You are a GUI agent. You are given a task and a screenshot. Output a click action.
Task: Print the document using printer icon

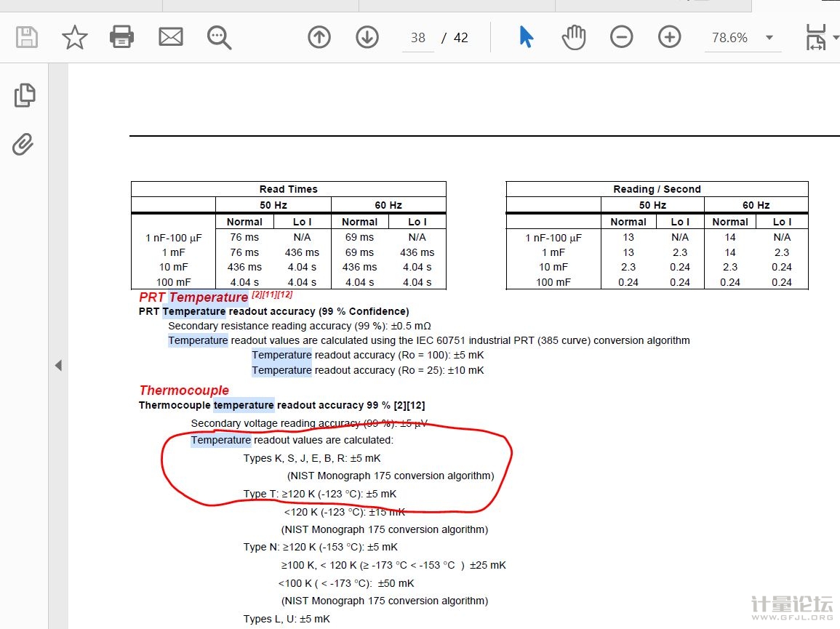coord(121,37)
